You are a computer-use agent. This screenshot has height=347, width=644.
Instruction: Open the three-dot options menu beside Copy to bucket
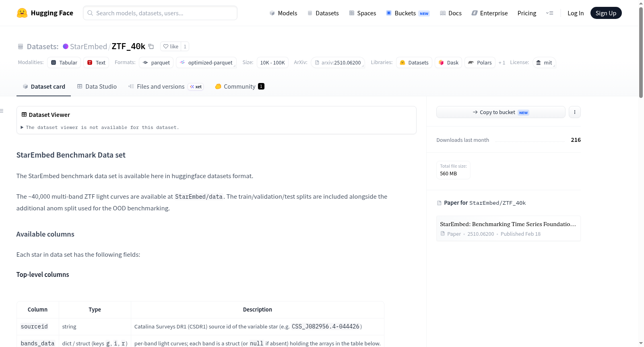coord(575,112)
